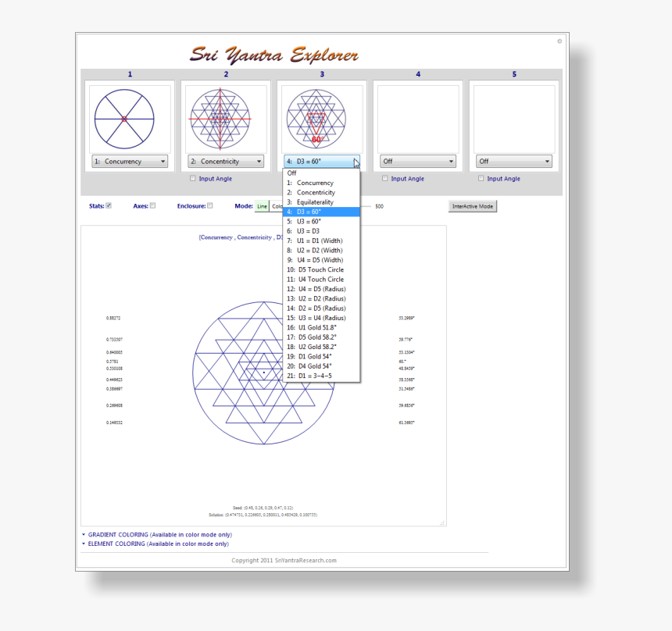Screen dimensions: 672x631
Task: Click the slider value 500
Action: [x=379, y=206]
